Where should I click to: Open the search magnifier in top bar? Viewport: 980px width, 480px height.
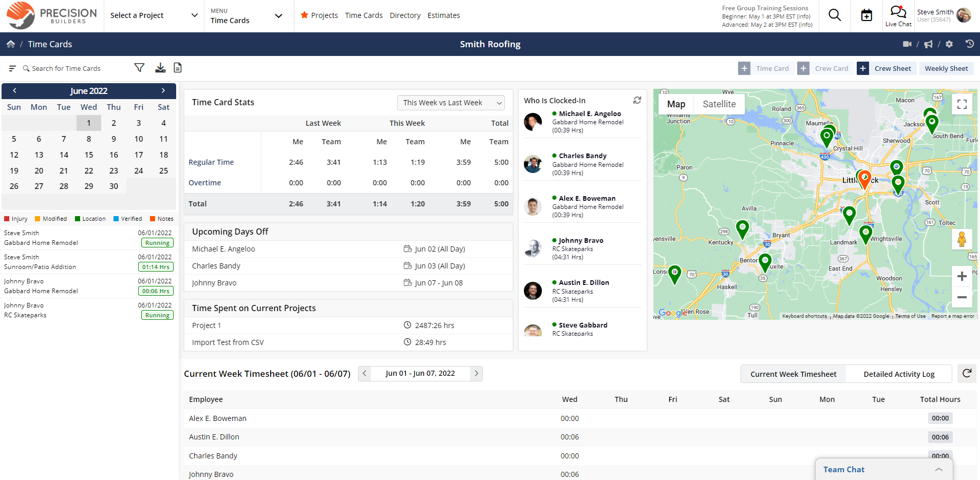coord(834,15)
